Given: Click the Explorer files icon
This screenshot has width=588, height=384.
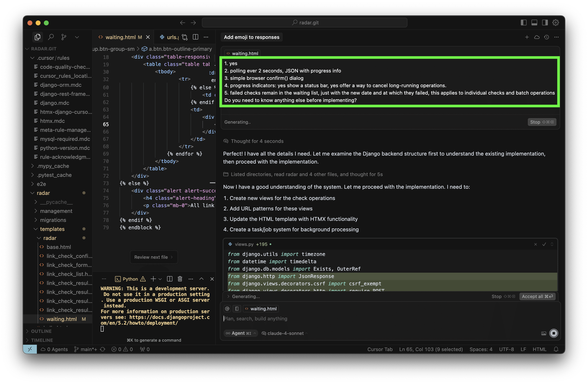Looking at the screenshot, I should [37, 37].
